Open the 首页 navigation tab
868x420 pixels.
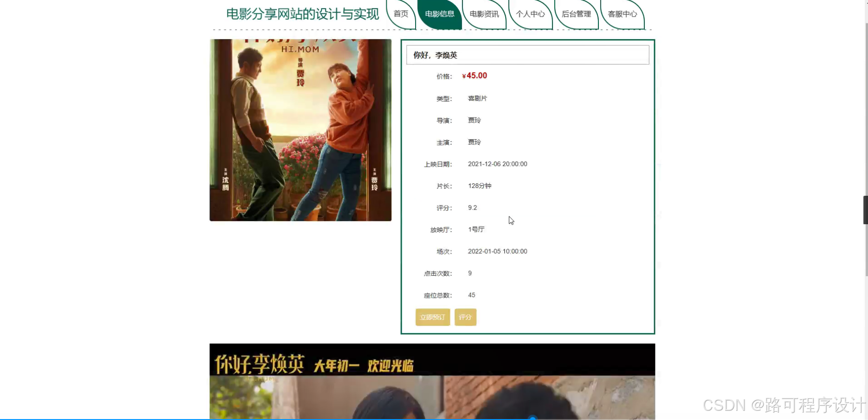401,14
